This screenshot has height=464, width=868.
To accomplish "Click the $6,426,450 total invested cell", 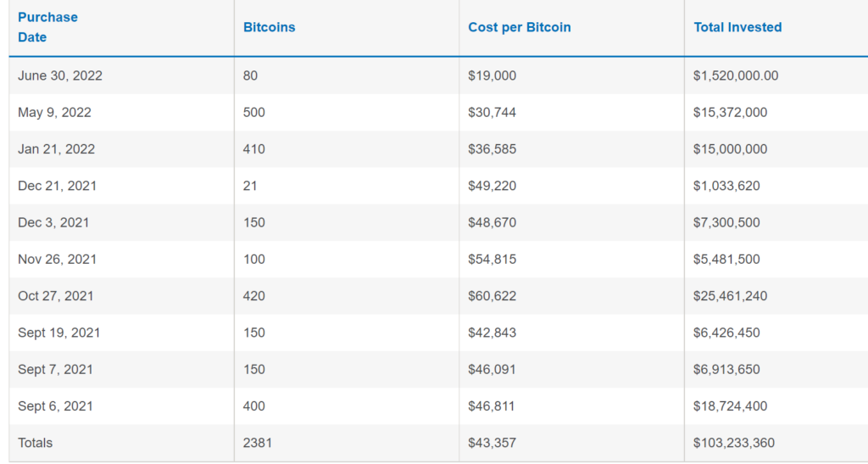I will [x=726, y=333].
